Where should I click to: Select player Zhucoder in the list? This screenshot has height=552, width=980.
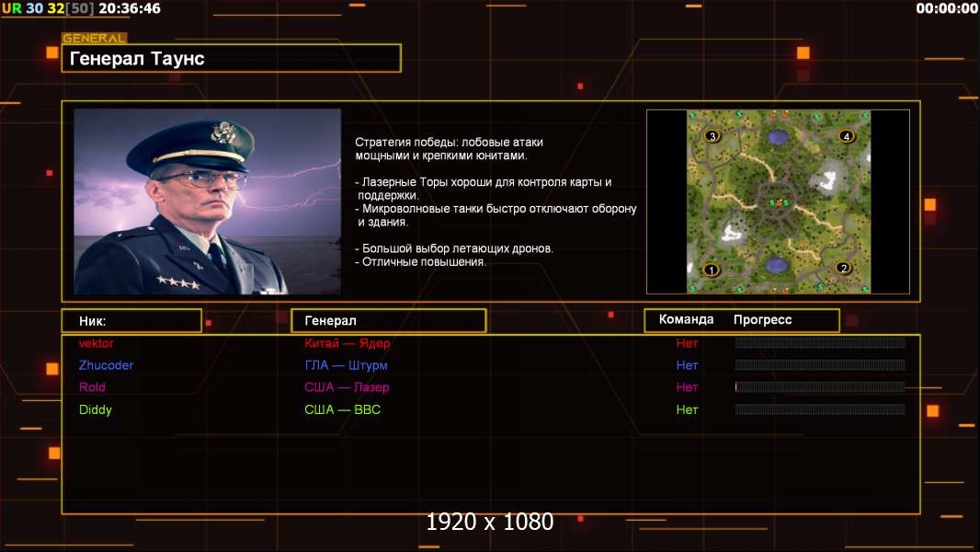(107, 365)
